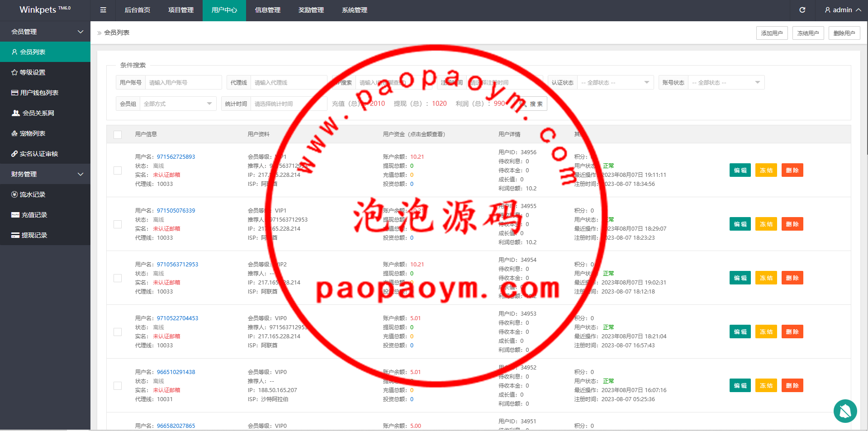Open 系统管理 tab

(355, 10)
